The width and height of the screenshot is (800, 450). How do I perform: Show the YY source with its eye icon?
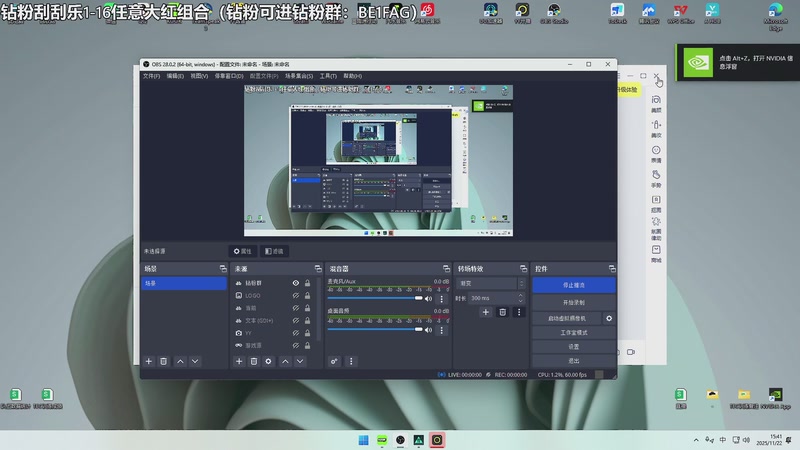(295, 333)
